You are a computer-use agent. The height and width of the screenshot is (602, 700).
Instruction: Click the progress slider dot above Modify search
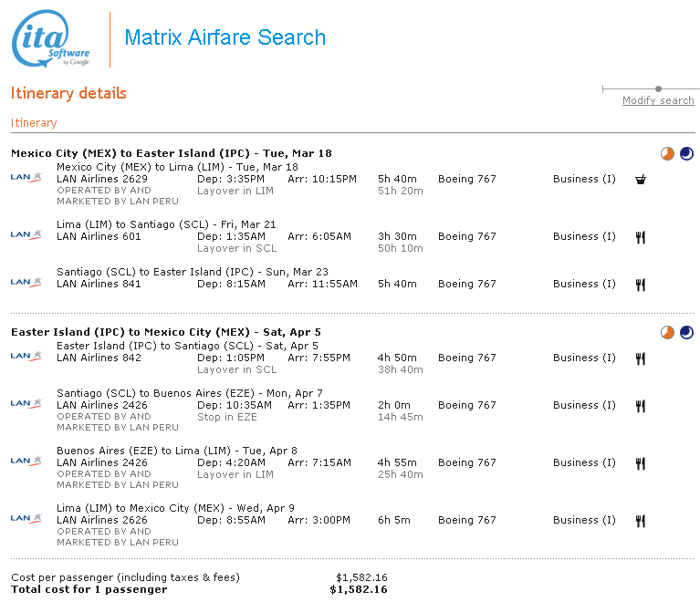[x=658, y=88]
